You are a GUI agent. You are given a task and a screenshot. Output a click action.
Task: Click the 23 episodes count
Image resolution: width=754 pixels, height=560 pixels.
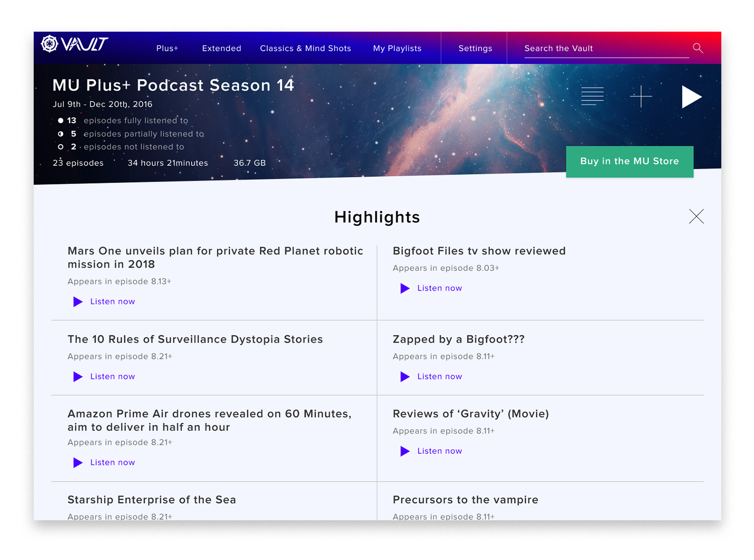[x=78, y=163]
